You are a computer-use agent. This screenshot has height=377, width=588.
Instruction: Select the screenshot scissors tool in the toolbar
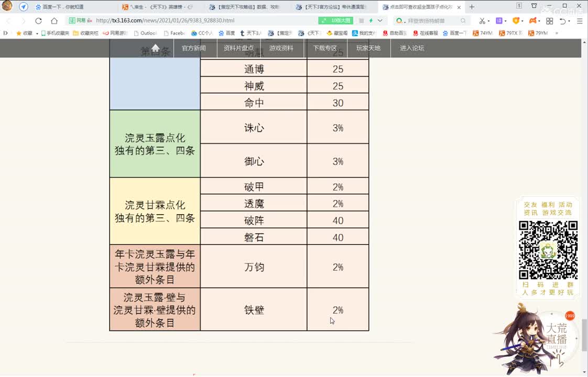click(482, 20)
